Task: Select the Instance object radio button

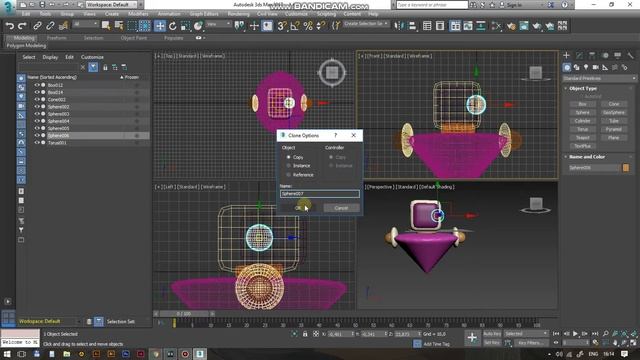Action: (x=289, y=166)
